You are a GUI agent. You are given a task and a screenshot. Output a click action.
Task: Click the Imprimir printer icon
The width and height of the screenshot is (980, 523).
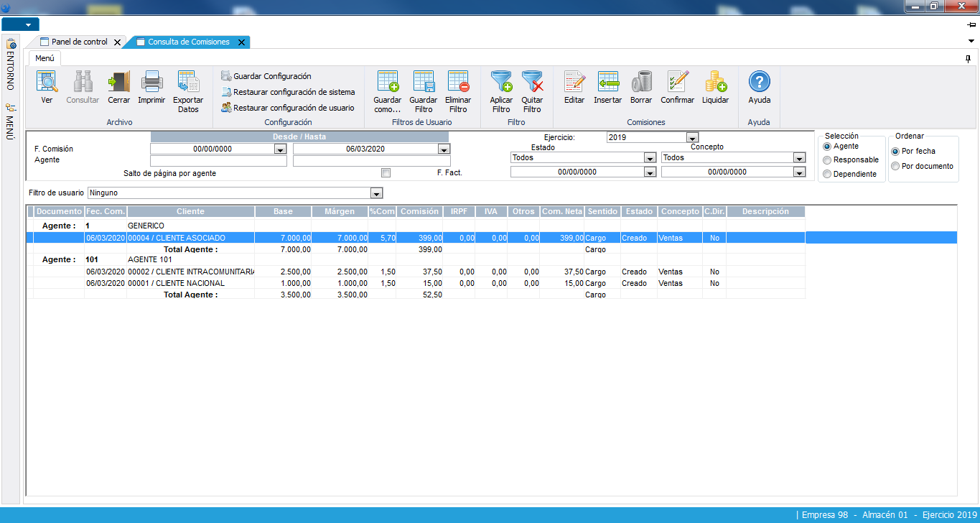[x=151, y=83]
